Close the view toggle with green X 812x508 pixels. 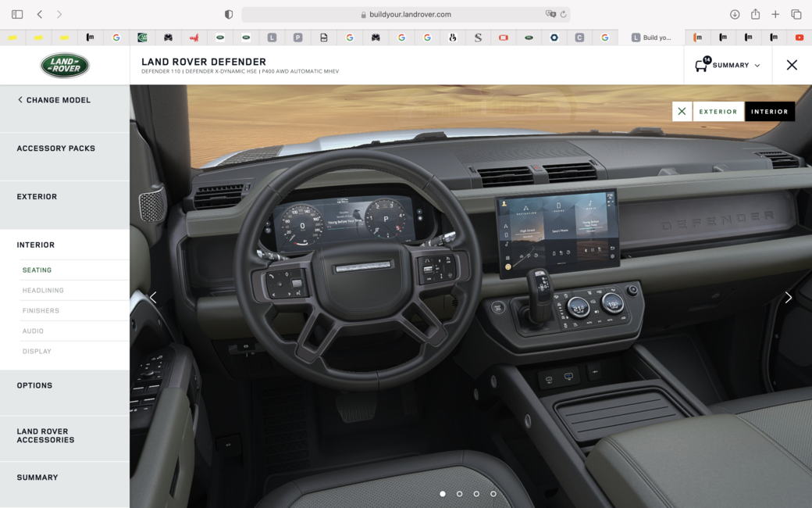pos(682,112)
